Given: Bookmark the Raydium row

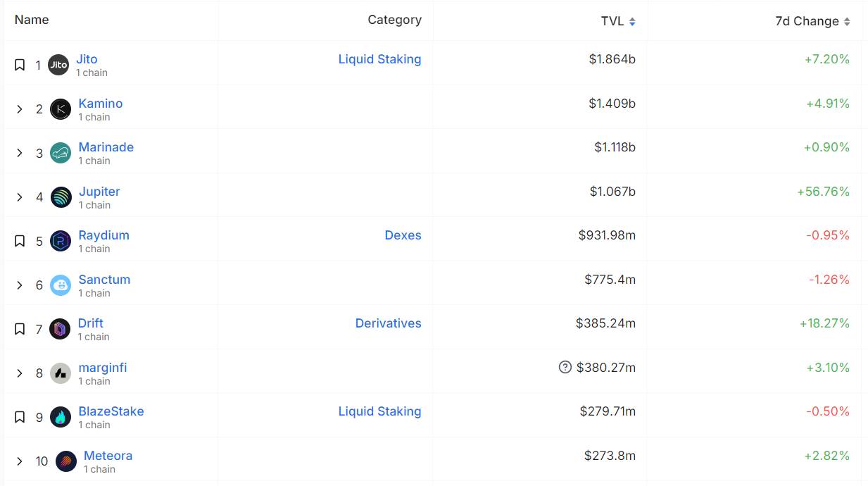Looking at the screenshot, I should (20, 241).
